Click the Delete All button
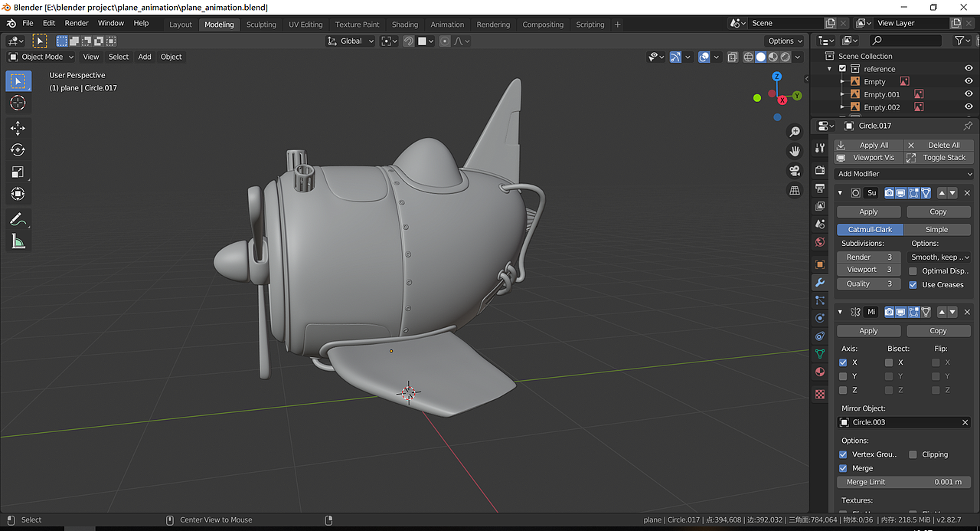Screen dimensions: 980x531 click(x=938, y=145)
